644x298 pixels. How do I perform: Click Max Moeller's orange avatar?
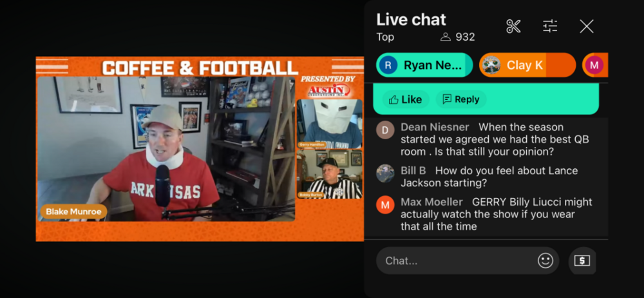[385, 205]
